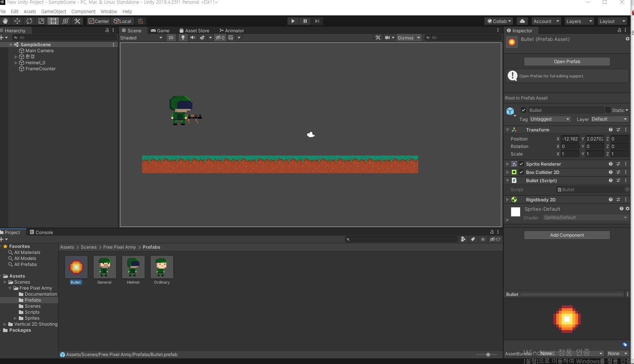The width and height of the screenshot is (634, 364).
Task: Open the Component menu
Action: [x=83, y=11]
